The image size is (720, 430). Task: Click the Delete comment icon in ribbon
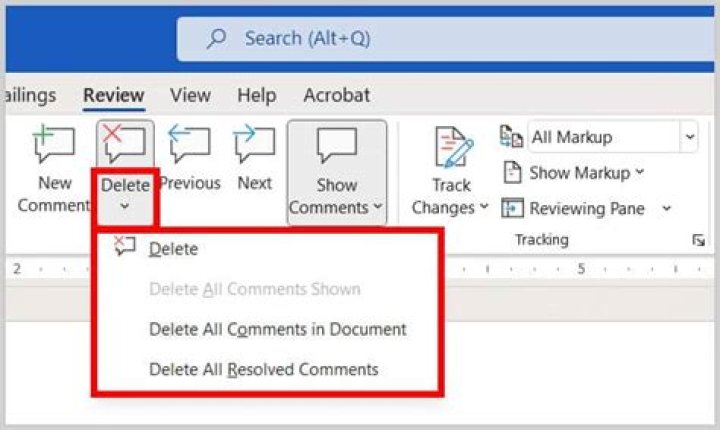pos(125,145)
